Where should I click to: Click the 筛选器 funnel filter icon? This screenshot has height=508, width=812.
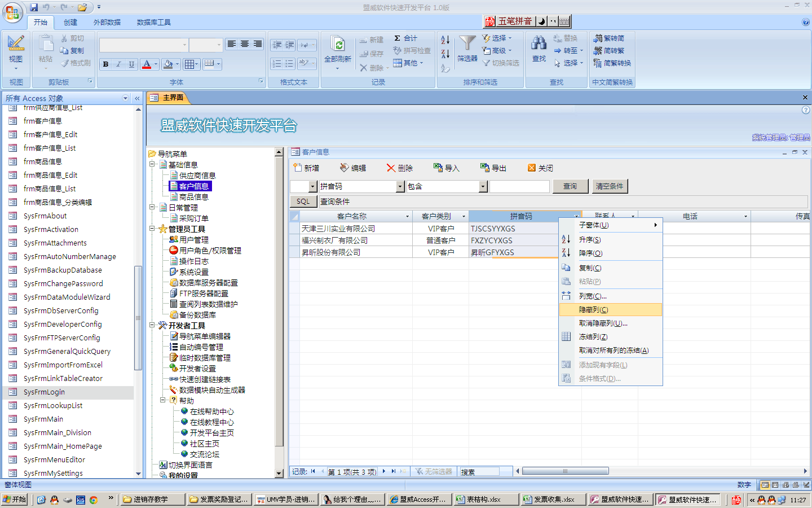point(467,44)
